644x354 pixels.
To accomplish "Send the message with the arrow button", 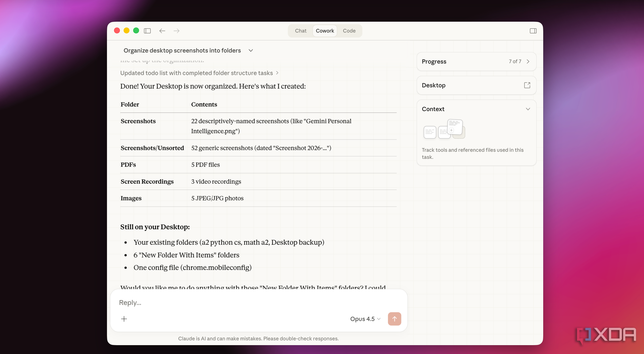I will (394, 319).
